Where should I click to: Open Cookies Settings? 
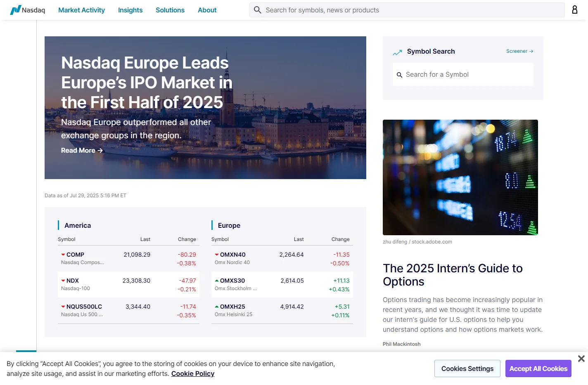click(x=467, y=368)
